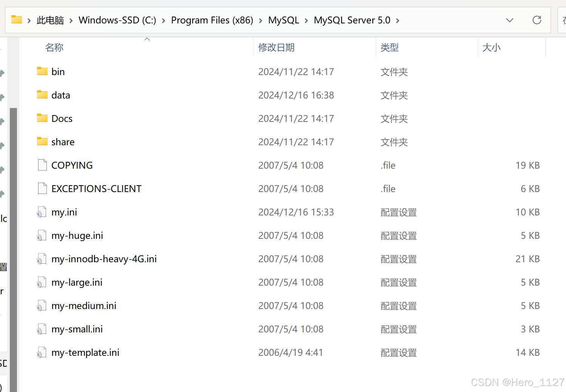Open the address bar history dropdown

point(510,20)
